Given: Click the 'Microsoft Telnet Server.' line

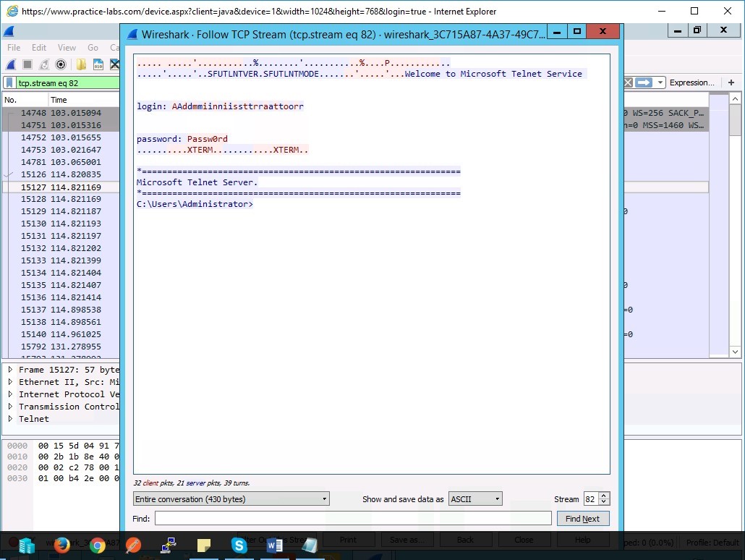Looking at the screenshot, I should click(197, 182).
